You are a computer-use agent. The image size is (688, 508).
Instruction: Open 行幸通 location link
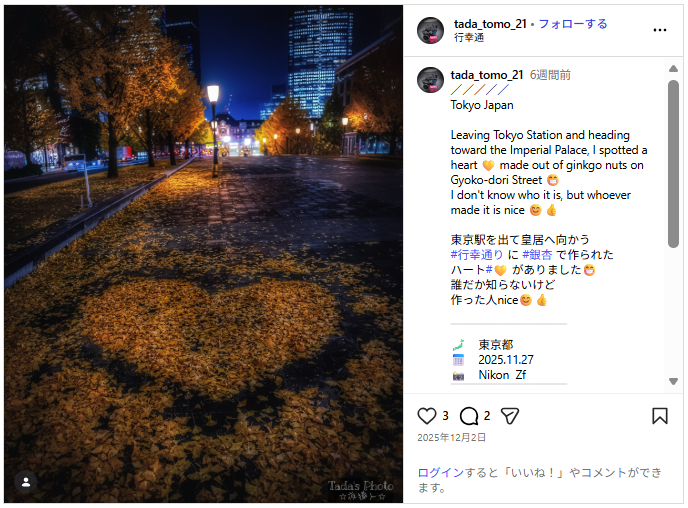[469, 38]
